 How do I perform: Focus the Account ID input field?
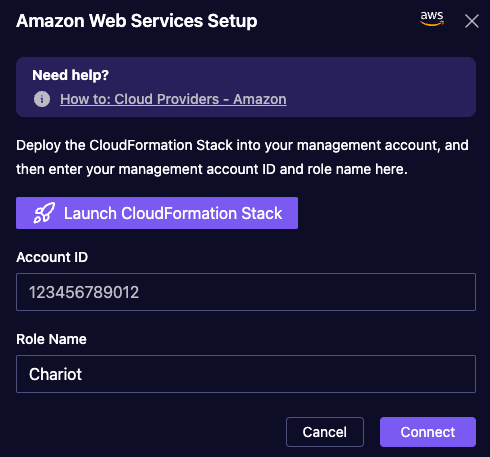246,292
